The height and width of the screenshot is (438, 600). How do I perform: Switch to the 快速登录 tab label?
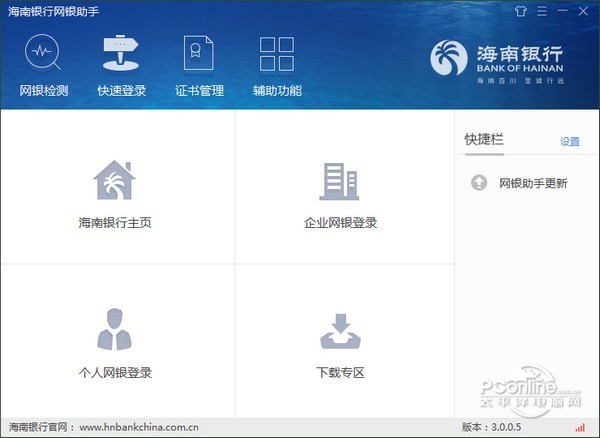pos(122,91)
